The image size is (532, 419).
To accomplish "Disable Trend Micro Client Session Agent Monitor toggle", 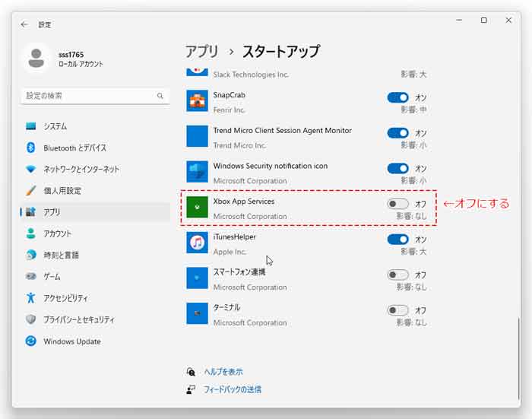I will pos(397,133).
